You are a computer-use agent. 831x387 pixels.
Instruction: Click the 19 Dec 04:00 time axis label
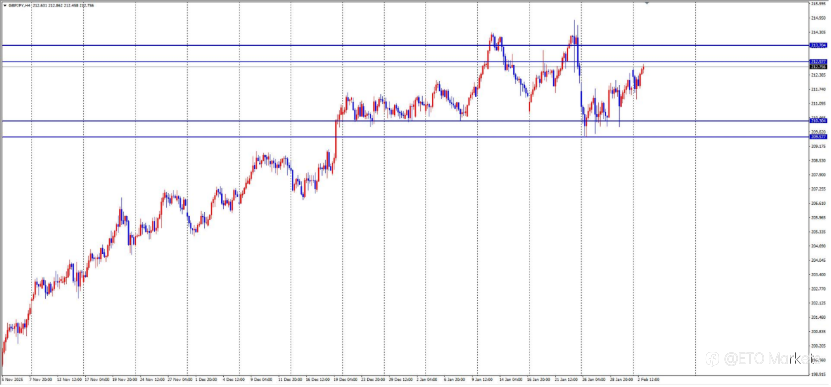(x=347, y=380)
